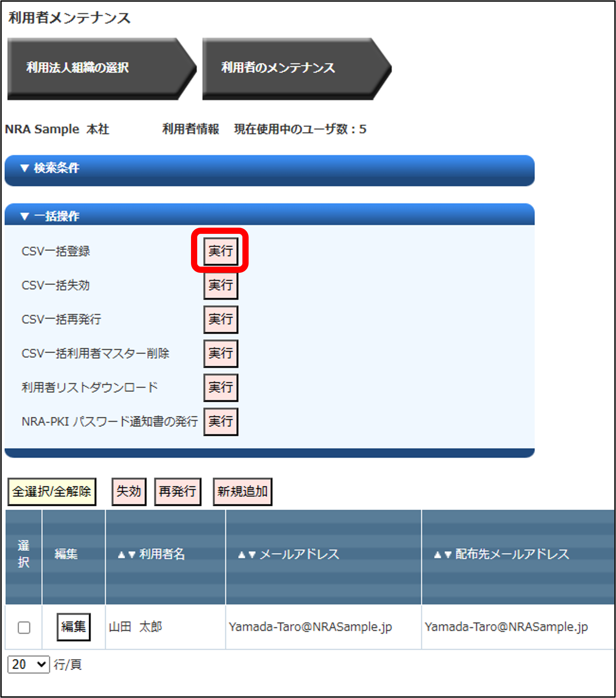Open 編集 for 山田 太郎
The width and height of the screenshot is (616, 698).
pyautogui.click(x=74, y=627)
